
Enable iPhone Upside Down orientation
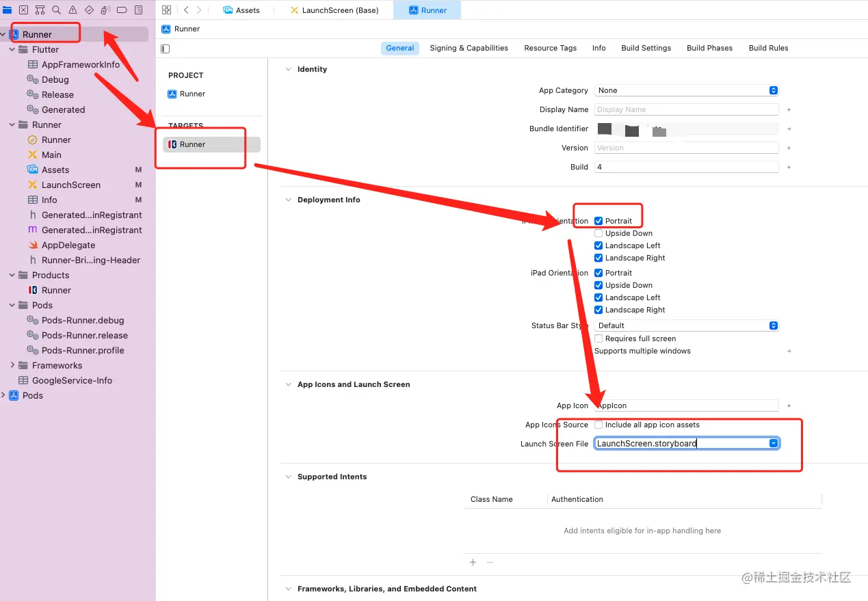[599, 233]
